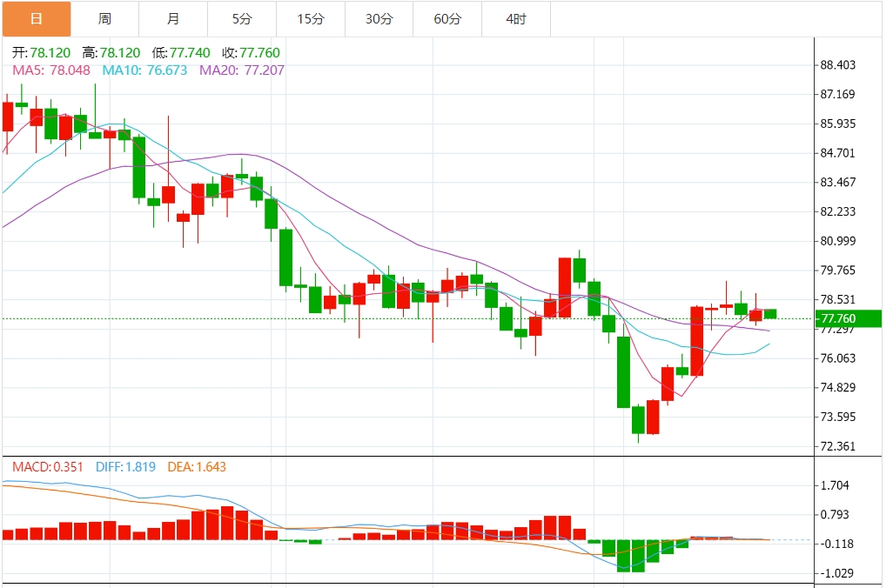This screenshot has width=893, height=588.
Task: Click the 1.704 MACD axis label
Action: pos(835,485)
